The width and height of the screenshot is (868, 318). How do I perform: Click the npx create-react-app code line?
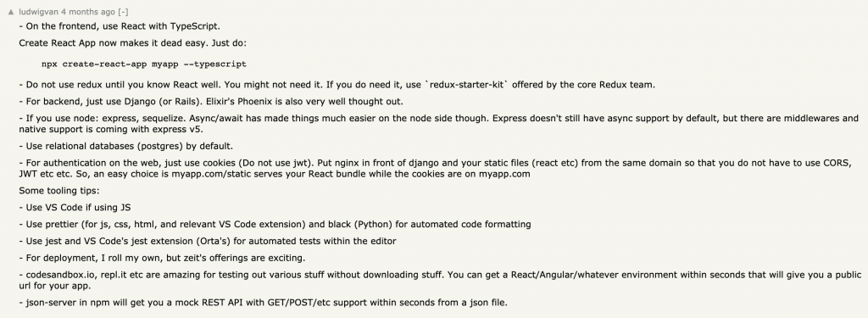[x=144, y=64]
